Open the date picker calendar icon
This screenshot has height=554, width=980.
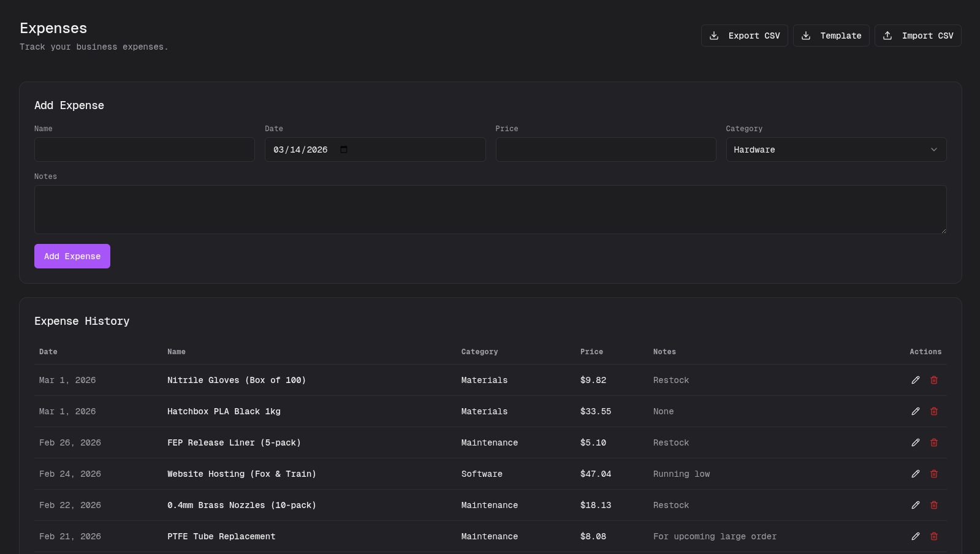(344, 150)
